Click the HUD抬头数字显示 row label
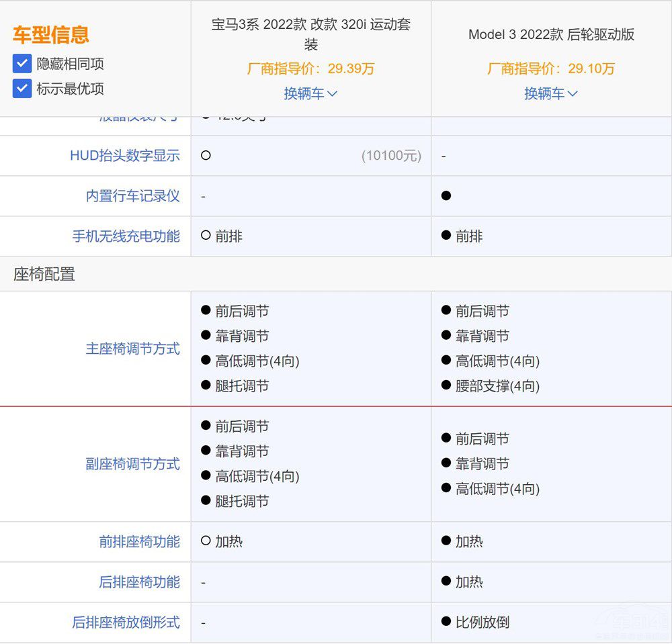This screenshot has height=644, width=672. coord(125,156)
